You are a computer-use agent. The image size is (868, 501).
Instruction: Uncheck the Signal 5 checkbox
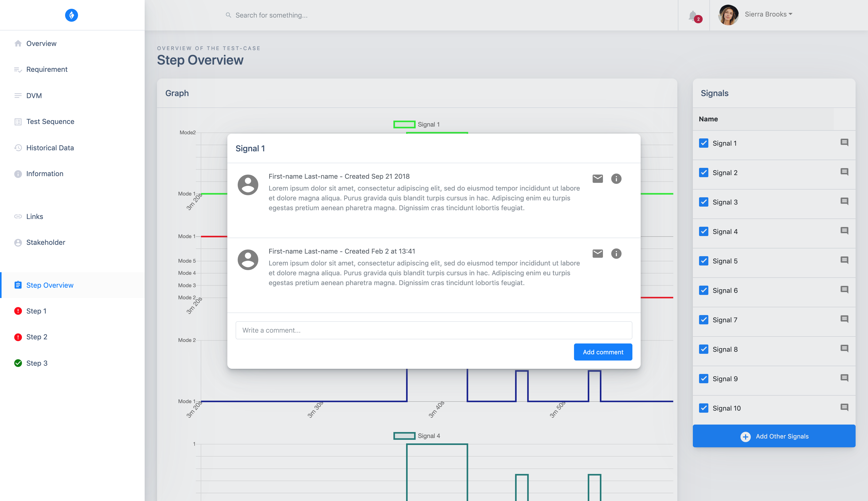(x=704, y=261)
